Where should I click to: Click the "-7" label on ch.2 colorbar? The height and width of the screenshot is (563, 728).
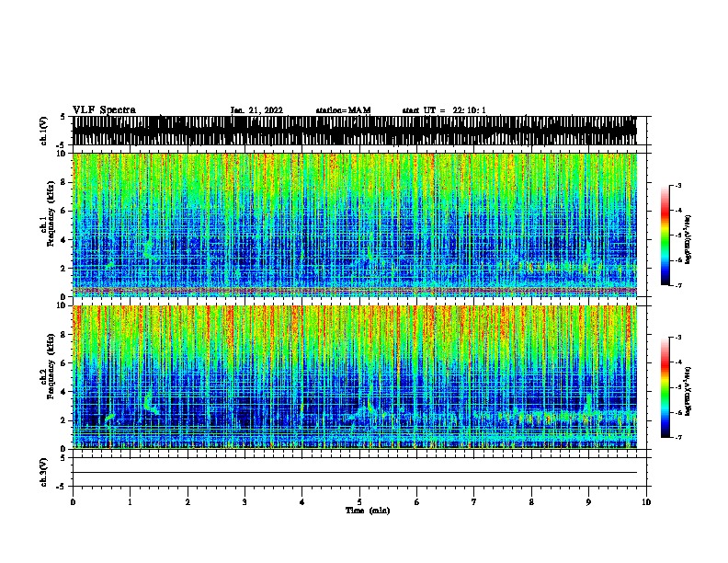pos(677,438)
